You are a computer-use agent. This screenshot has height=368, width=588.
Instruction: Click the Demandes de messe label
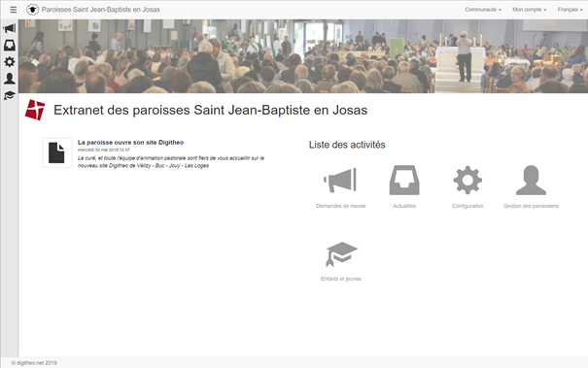tap(340, 206)
